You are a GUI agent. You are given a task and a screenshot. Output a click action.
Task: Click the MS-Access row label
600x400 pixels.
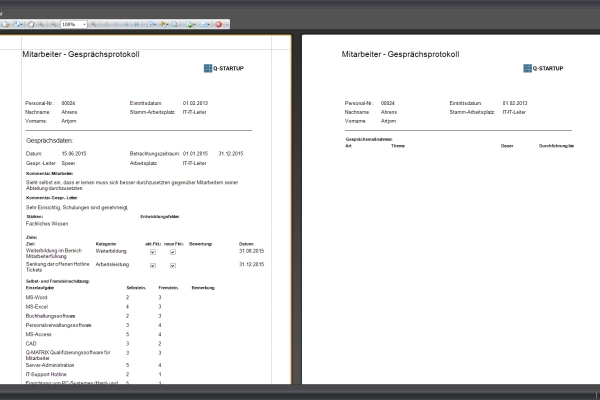pyautogui.click(x=38, y=335)
